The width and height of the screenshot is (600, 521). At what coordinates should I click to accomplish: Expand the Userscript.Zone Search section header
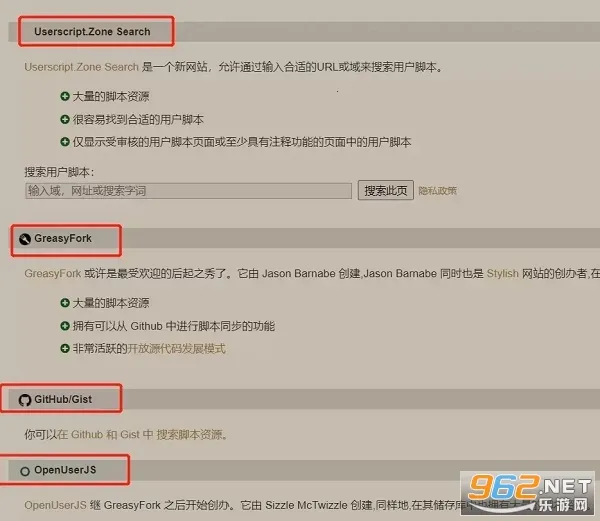(92, 32)
